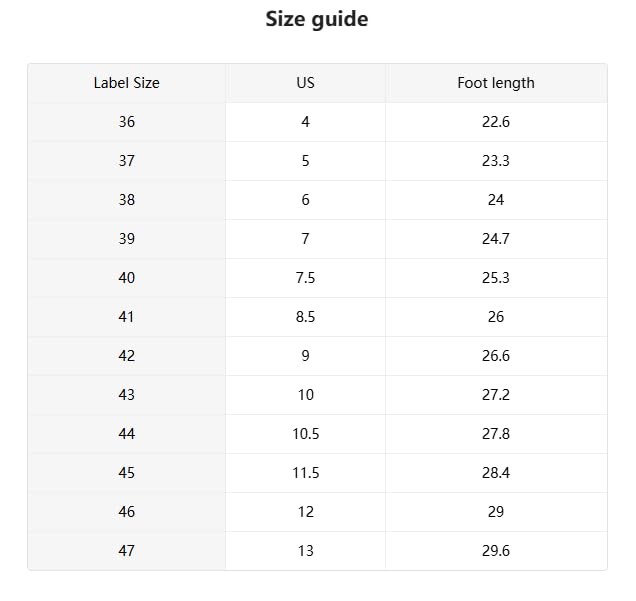The image size is (636, 601).
Task: Click foot length 29.6 cell
Action: click(x=496, y=551)
